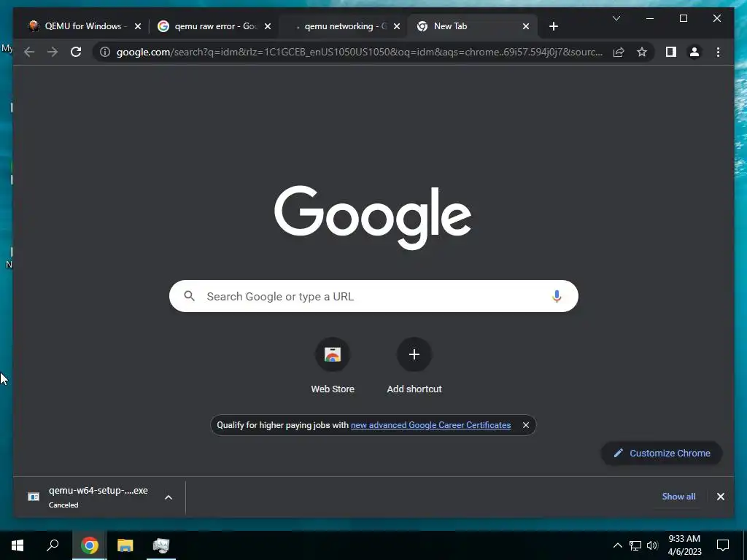Start voice search with microphone icon
747x560 pixels.
pos(557,296)
